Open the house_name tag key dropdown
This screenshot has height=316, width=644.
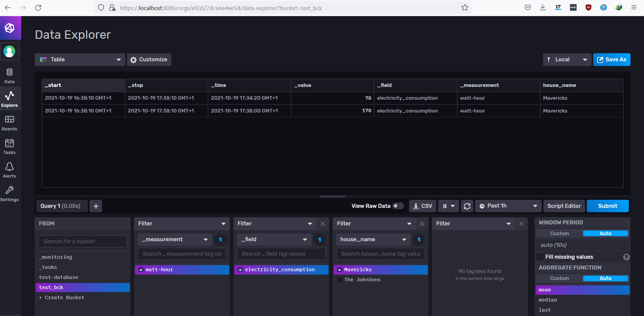[x=373, y=240]
